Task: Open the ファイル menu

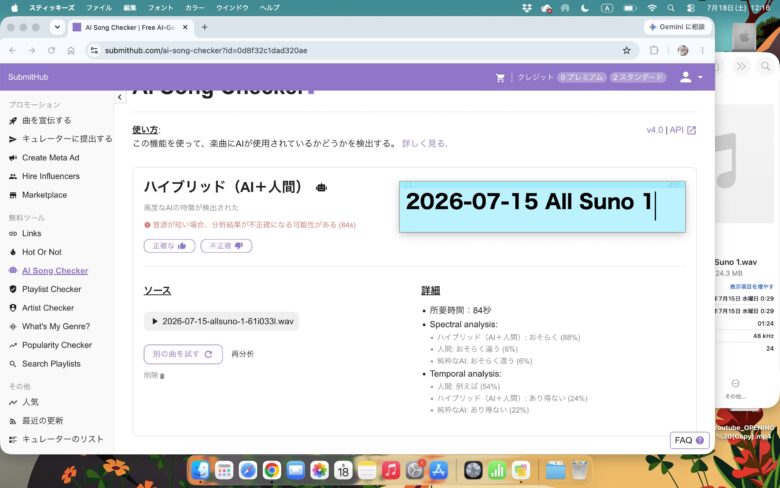Action: pyautogui.click(x=98, y=8)
